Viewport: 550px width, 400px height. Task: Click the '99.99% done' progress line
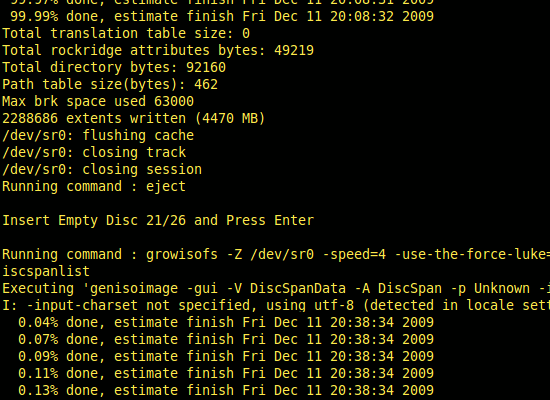[x=222, y=16]
